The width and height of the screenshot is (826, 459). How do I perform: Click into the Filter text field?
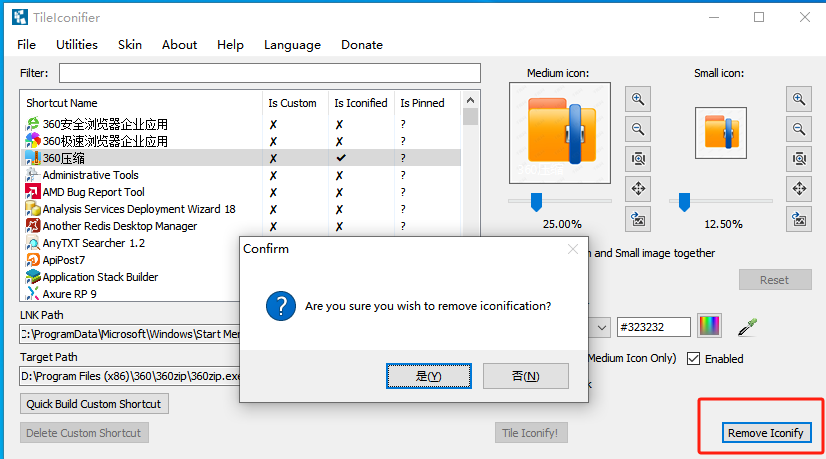click(x=270, y=73)
